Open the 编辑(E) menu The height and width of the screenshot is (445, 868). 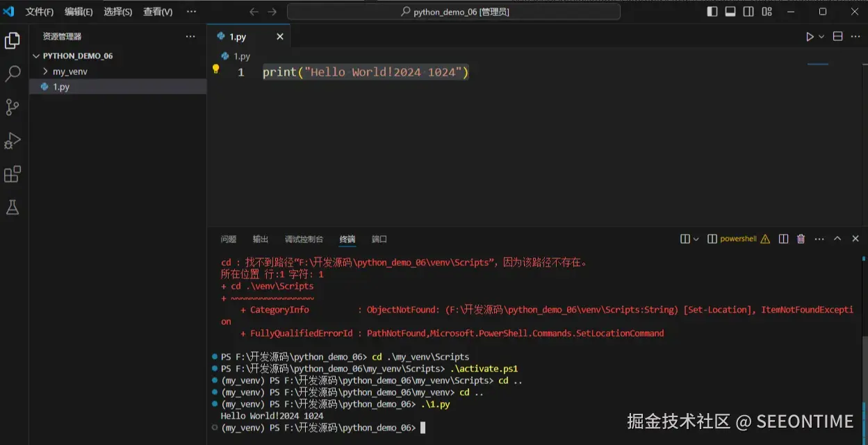point(79,12)
